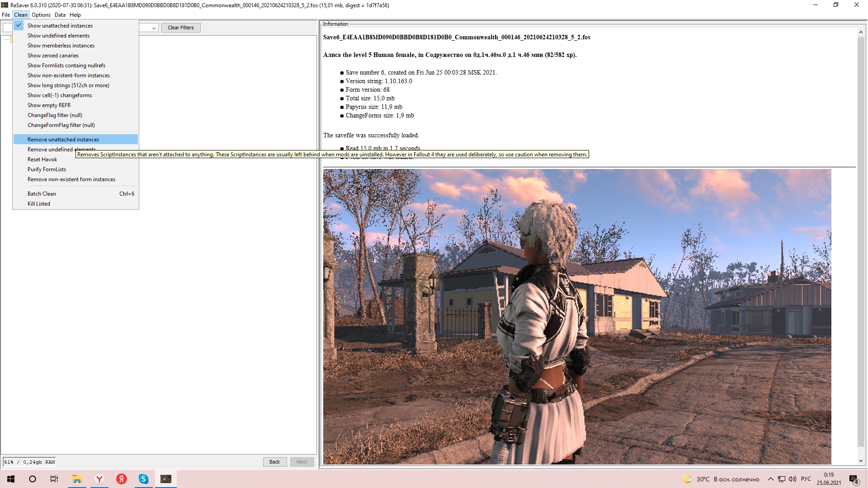Select Remove unattached instances
868x488 pixels.
click(x=63, y=140)
